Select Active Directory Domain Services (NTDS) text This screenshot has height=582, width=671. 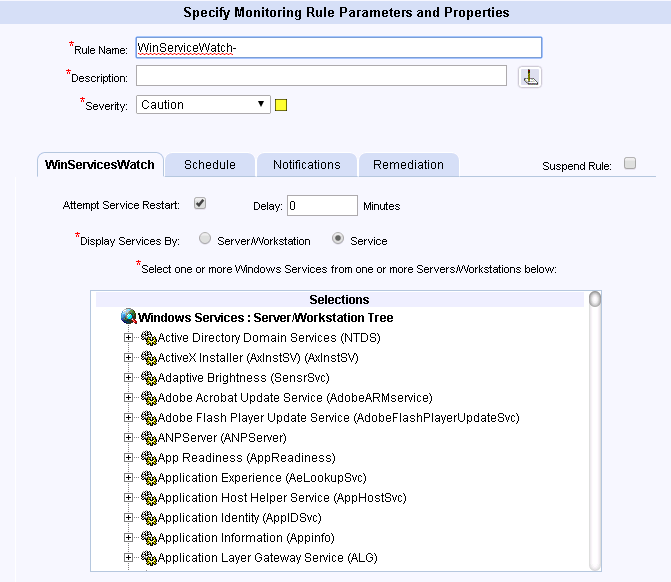269,338
